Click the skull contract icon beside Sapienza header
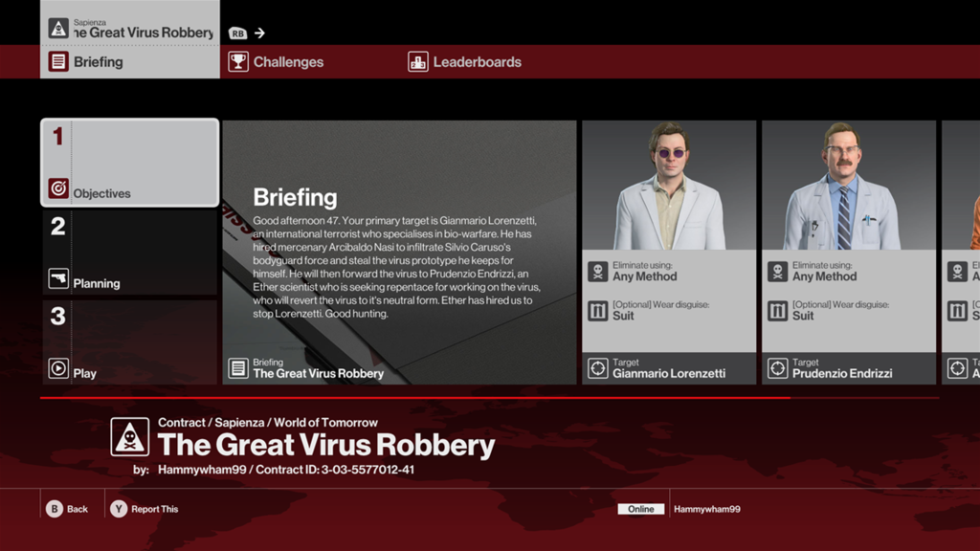This screenshot has width=980, height=551. click(x=58, y=28)
